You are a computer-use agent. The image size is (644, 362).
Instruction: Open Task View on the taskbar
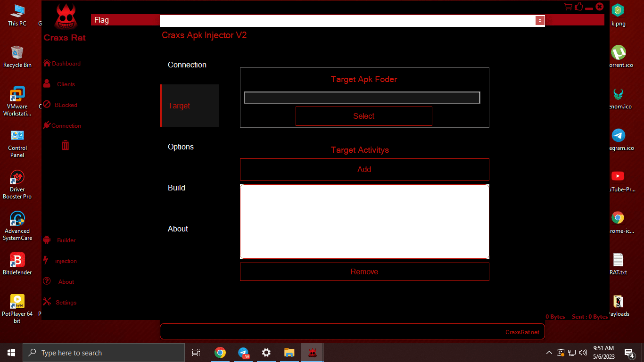point(196,353)
